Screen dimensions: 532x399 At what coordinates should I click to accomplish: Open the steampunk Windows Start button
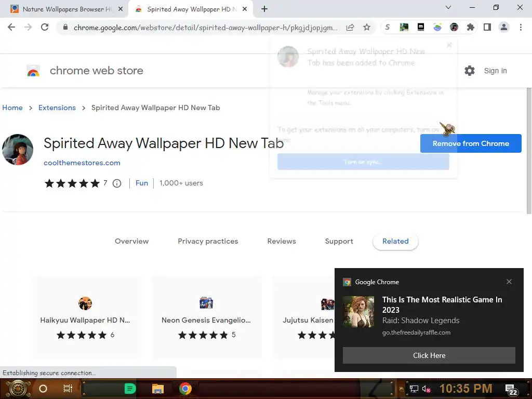18,389
